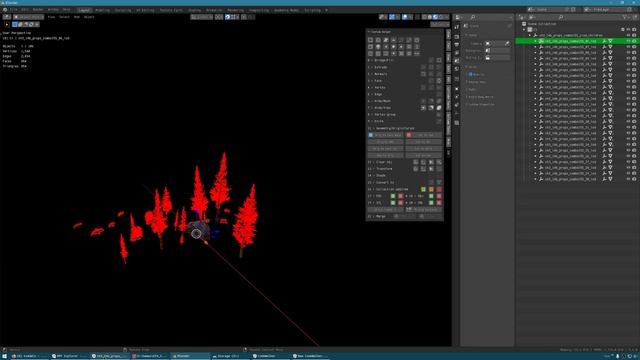Expand the Custom Properties panel
This screenshot has width=640, height=360.
point(481,104)
